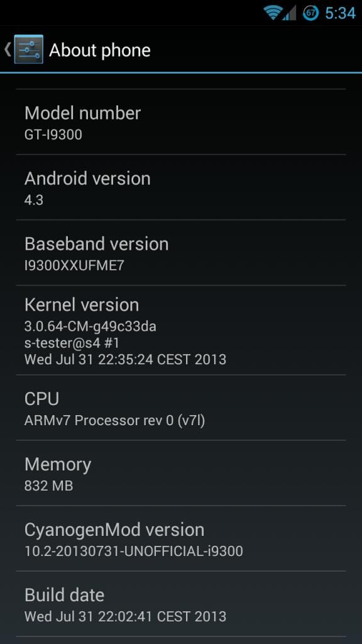Screen dimensions: 362x644
Task: Tap the Settings sliders app icon
Action: tap(29, 49)
